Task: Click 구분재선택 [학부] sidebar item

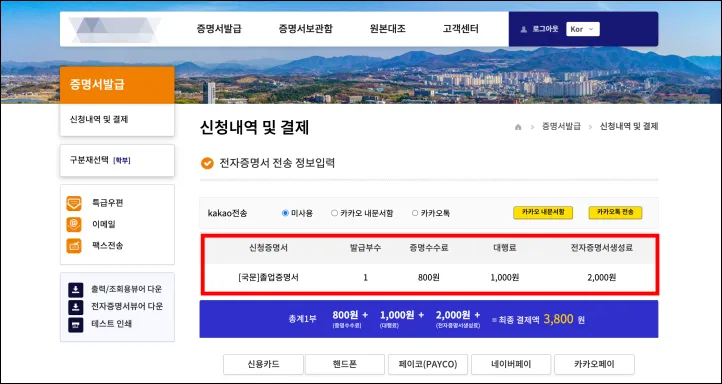Action: (117, 160)
